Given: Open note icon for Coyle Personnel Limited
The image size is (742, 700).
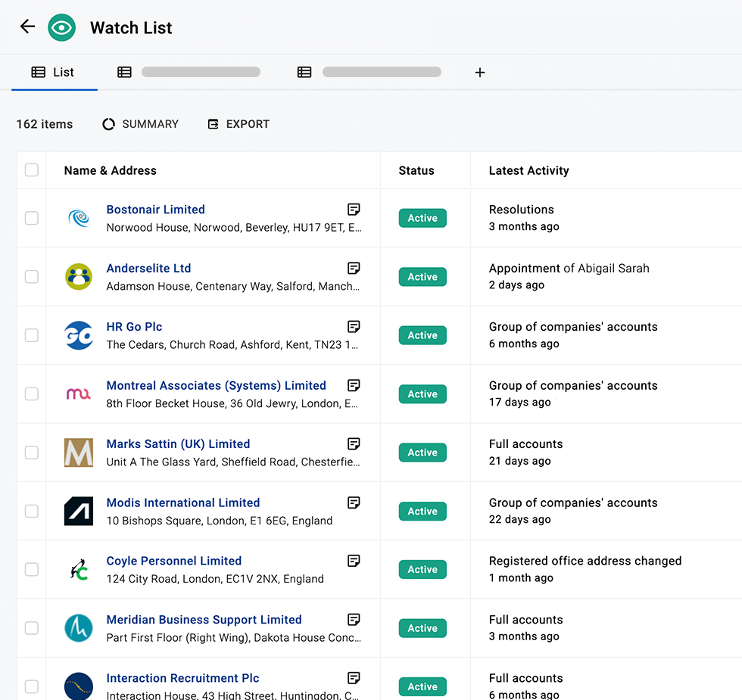Looking at the screenshot, I should click(x=354, y=561).
